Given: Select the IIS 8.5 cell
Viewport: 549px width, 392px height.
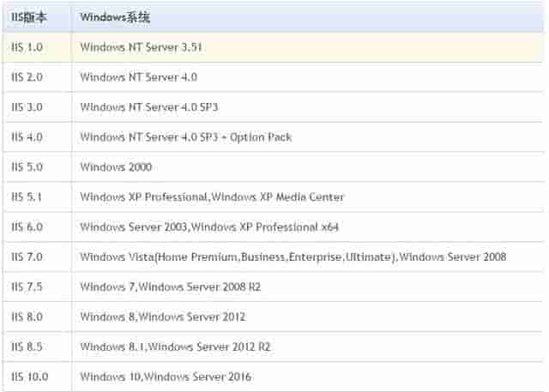Looking at the screenshot, I should (x=27, y=347).
